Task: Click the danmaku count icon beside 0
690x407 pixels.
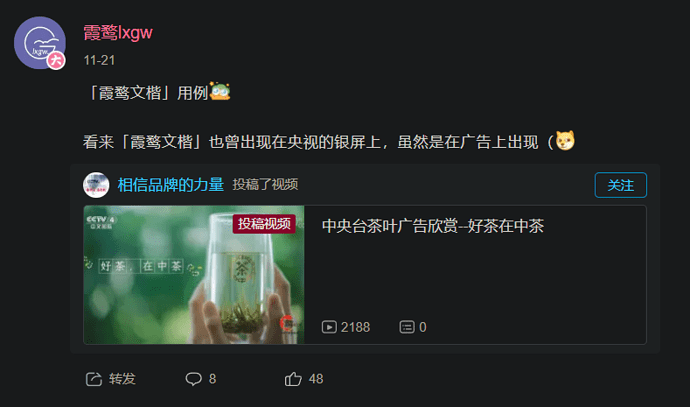Action: point(407,327)
